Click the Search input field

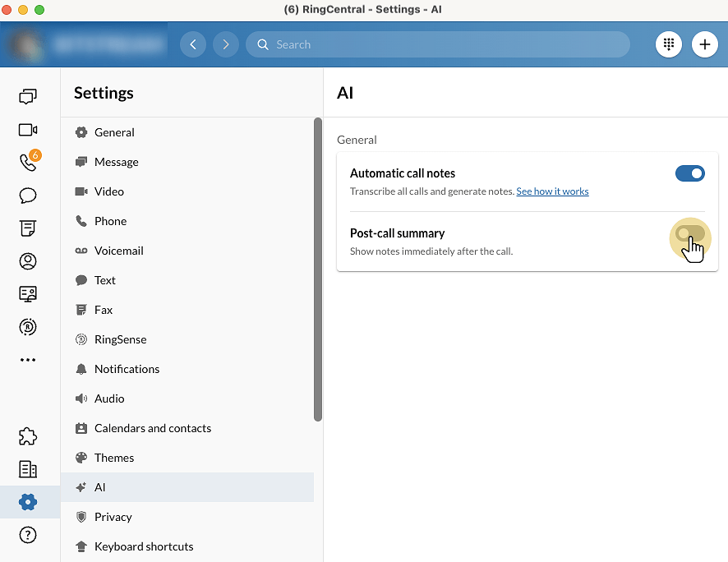click(x=444, y=44)
